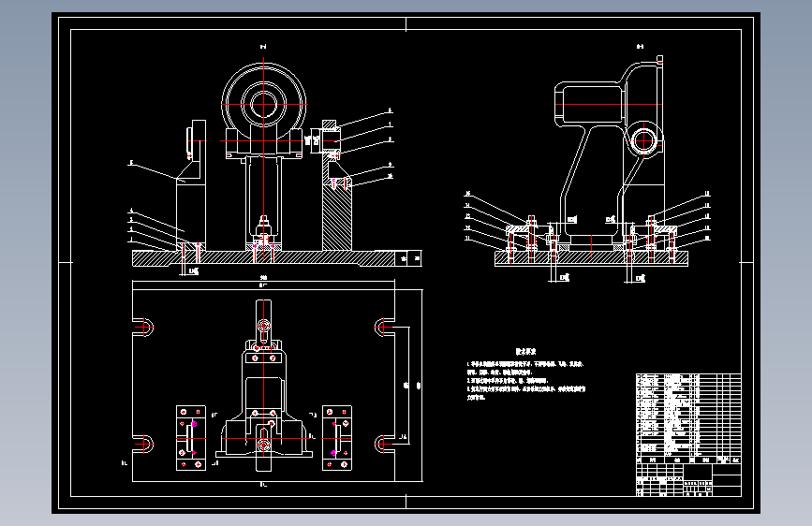The width and height of the screenshot is (812, 526).
Task: Click the technical requirements notes block
Action: point(525,373)
